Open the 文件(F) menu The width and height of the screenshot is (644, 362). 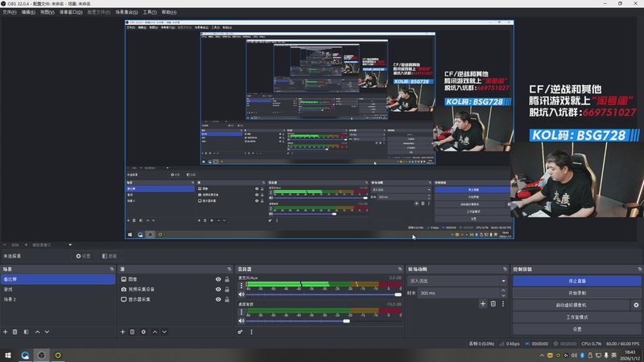pos(10,12)
